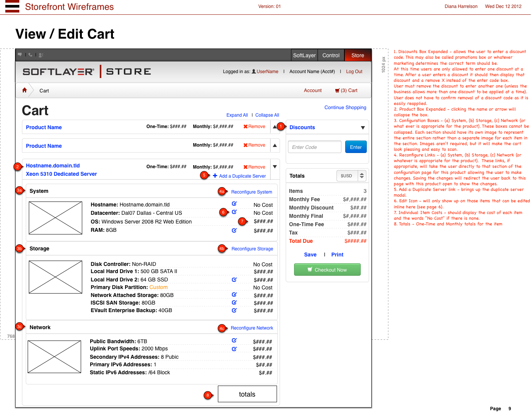This screenshot has width=532, height=414.
Task: Click the Checkout Now button
Action: click(x=327, y=270)
